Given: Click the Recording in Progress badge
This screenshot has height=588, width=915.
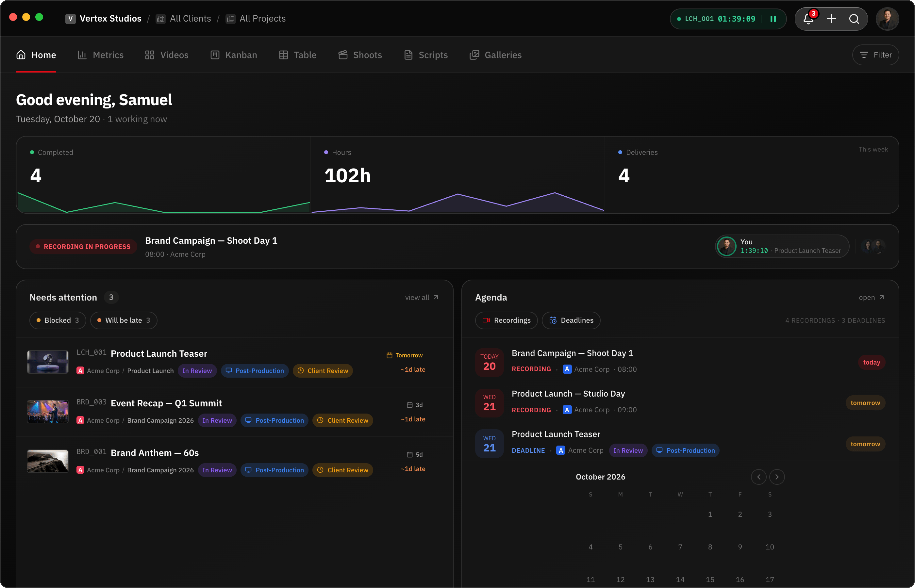Looking at the screenshot, I should click(83, 247).
